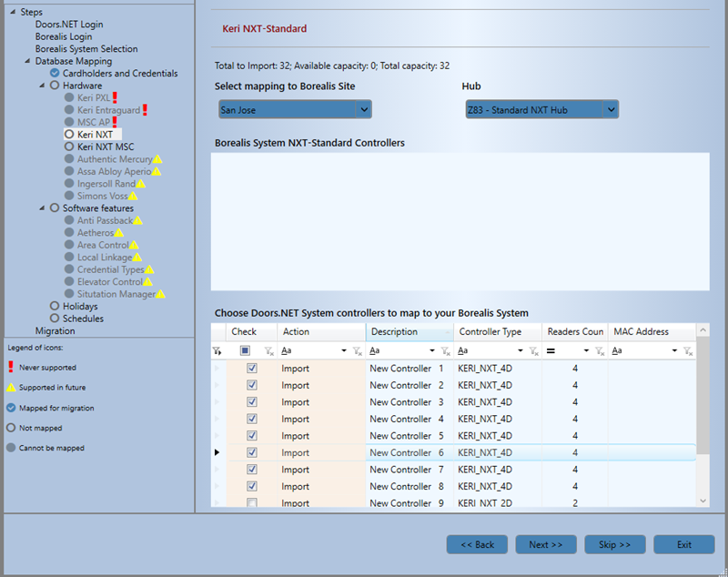
Task: Collapse the Software features tree node
Action: (42, 208)
